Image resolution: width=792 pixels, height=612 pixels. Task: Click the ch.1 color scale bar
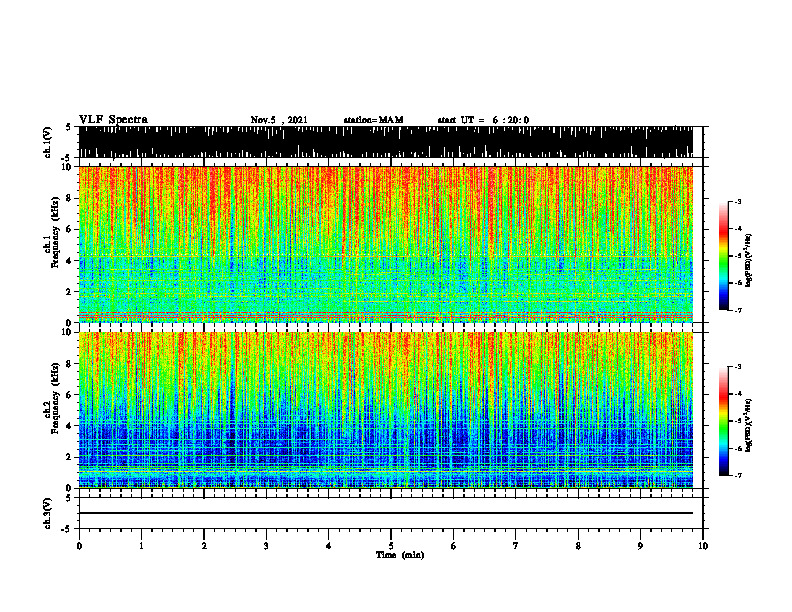click(x=724, y=256)
